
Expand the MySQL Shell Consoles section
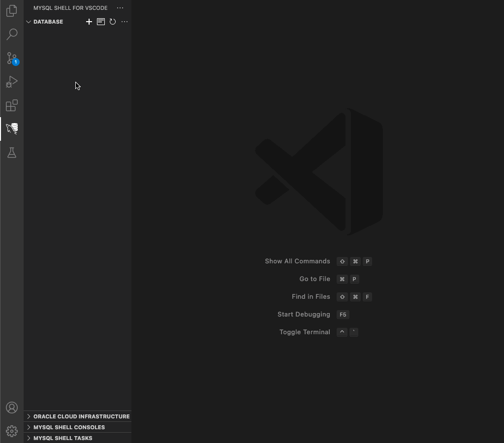point(77,427)
